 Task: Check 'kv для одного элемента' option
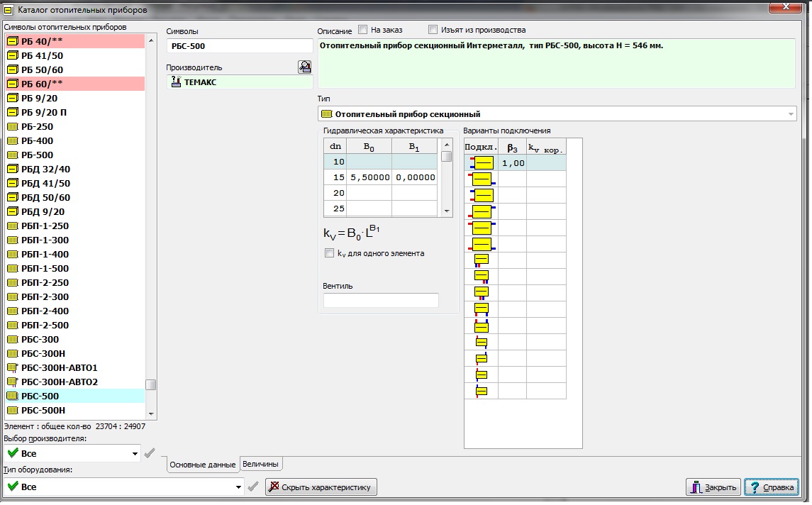pyautogui.click(x=328, y=253)
